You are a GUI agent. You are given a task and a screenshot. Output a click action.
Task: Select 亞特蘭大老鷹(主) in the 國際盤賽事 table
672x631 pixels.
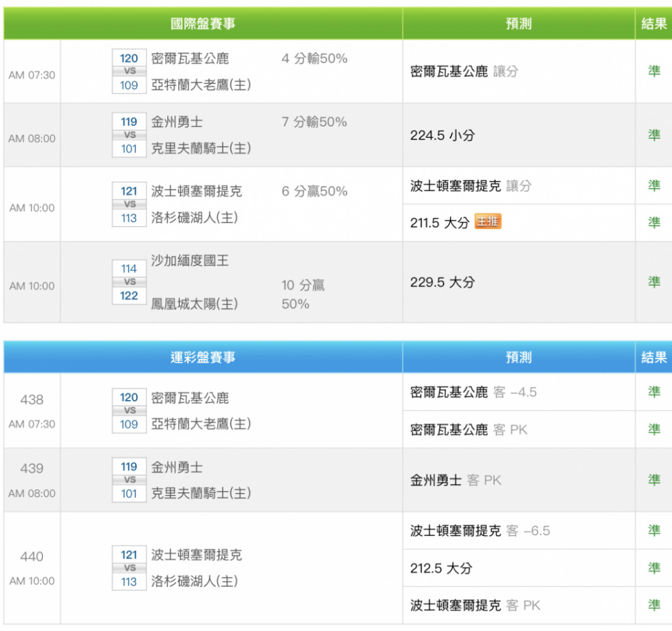coord(201,85)
